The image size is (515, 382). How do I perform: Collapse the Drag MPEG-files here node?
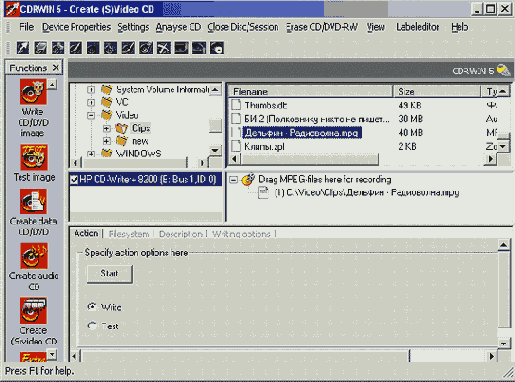coord(234,180)
